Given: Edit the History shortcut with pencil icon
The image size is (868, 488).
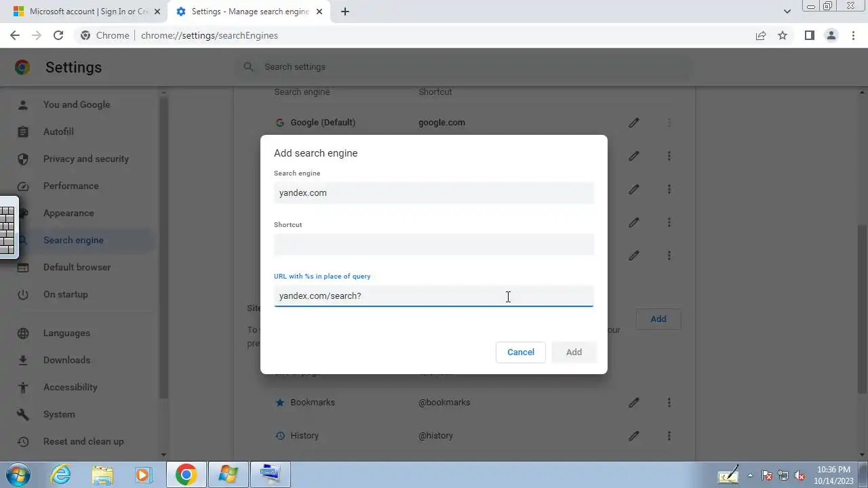Looking at the screenshot, I should pyautogui.click(x=633, y=436).
